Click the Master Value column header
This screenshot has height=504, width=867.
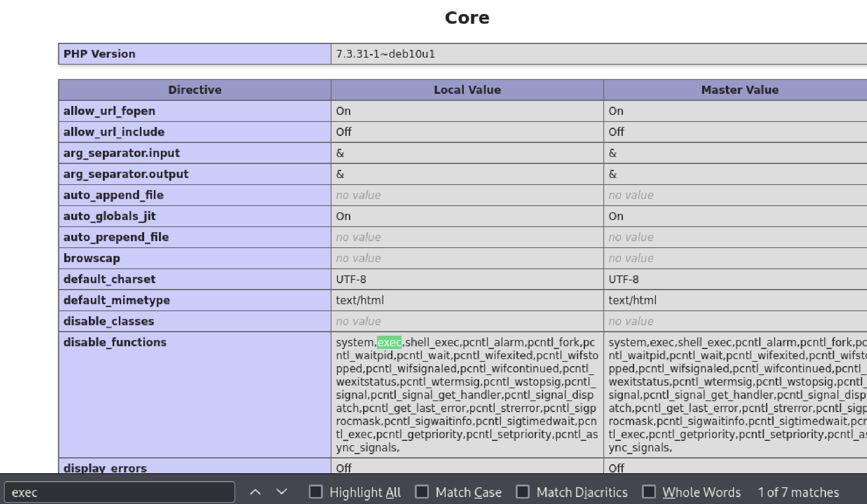coord(740,90)
